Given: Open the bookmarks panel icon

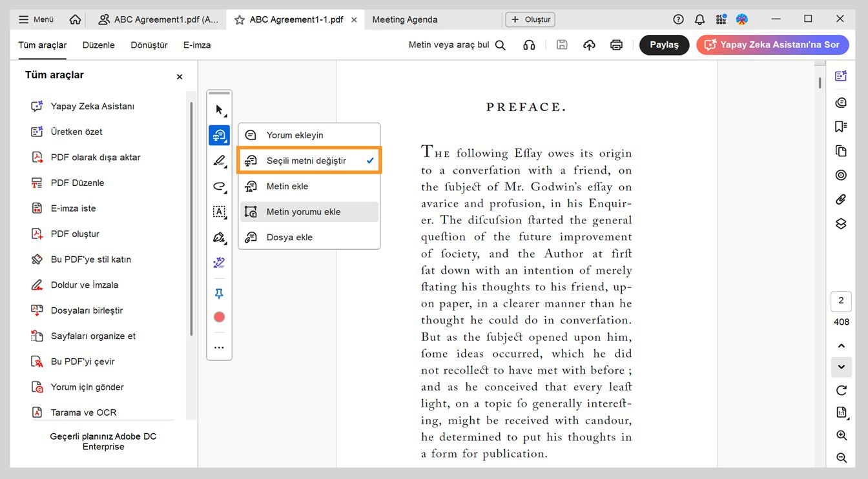Looking at the screenshot, I should [x=840, y=127].
